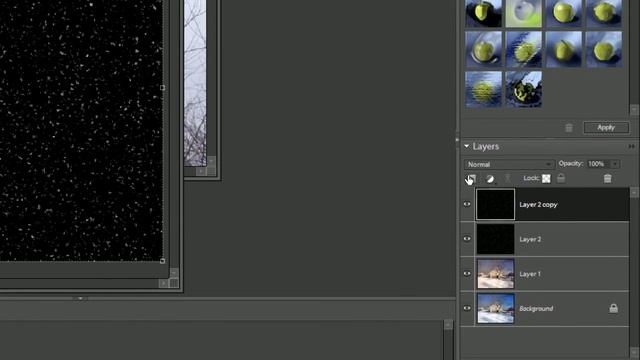Viewport: 640px width, 360px height.
Task: Click snow image window scroll down arrow
Action: 174,272
